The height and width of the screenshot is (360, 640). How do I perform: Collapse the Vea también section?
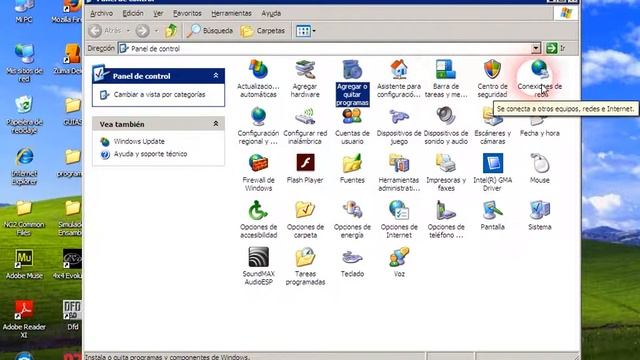click(x=216, y=124)
